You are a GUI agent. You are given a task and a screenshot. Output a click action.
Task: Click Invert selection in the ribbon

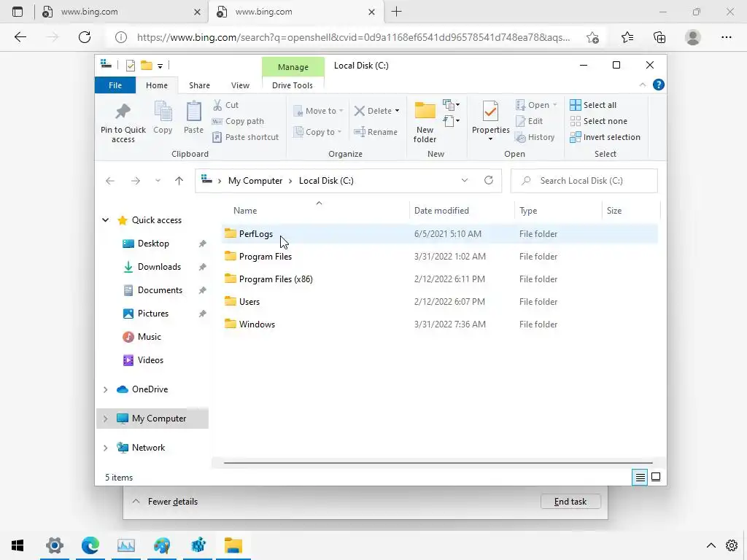coord(605,137)
